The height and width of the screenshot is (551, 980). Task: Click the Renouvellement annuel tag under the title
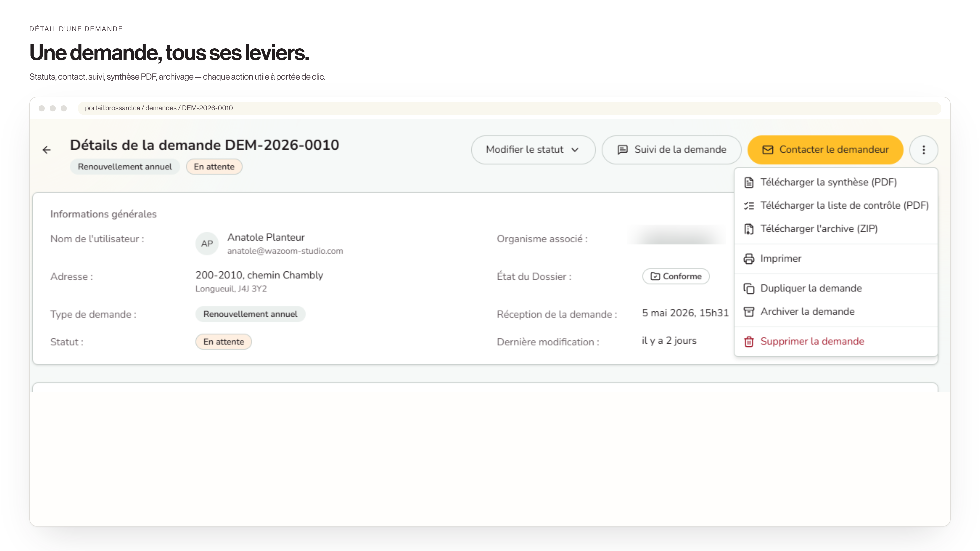pos(125,167)
